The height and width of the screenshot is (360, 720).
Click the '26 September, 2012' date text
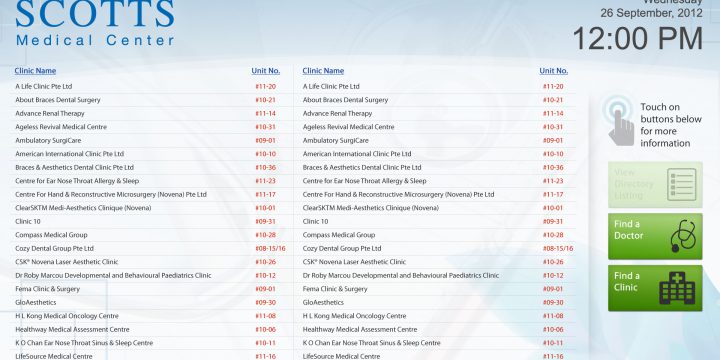click(x=651, y=13)
